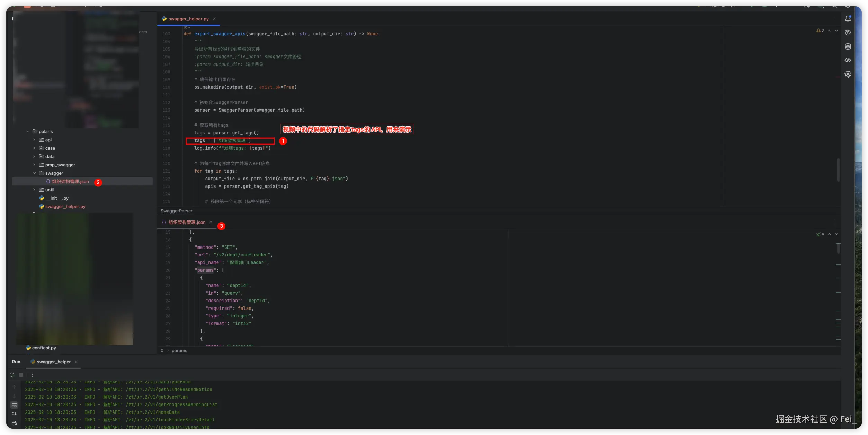Click the Rerun swagger_helper icon
The height and width of the screenshot is (435, 868).
[12, 375]
